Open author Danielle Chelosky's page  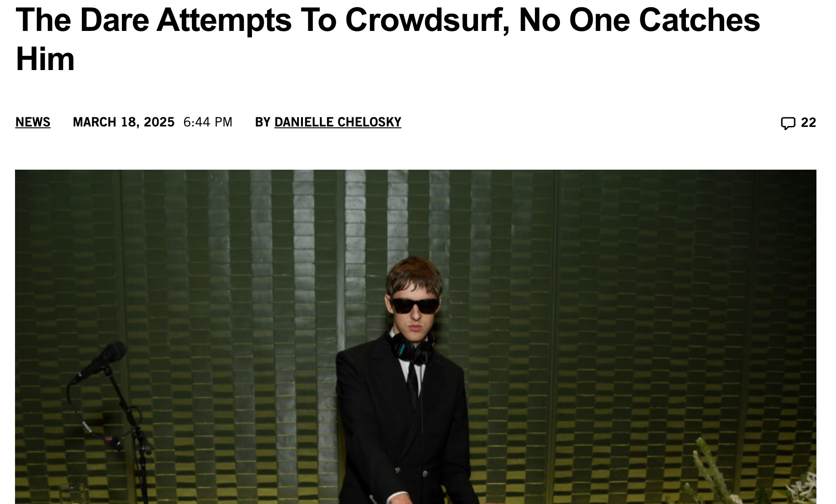[337, 122]
